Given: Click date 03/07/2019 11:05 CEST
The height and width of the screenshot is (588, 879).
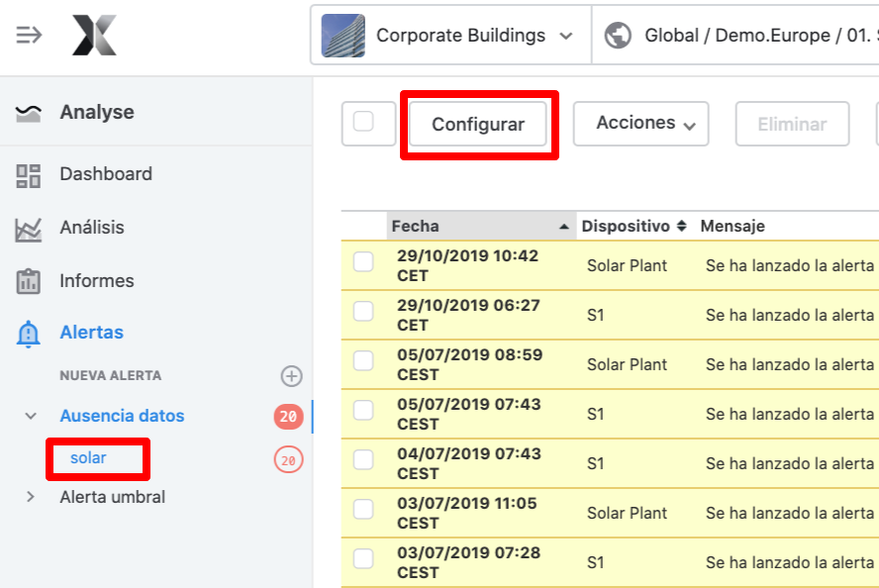Looking at the screenshot, I should [467, 513].
